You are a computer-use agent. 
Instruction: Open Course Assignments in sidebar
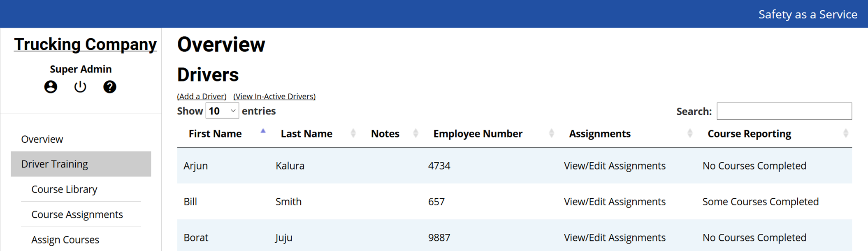tap(77, 214)
